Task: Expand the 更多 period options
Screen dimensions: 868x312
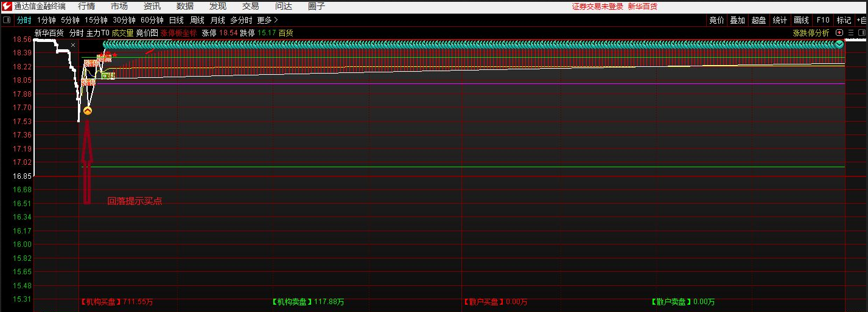Action: 267,20
